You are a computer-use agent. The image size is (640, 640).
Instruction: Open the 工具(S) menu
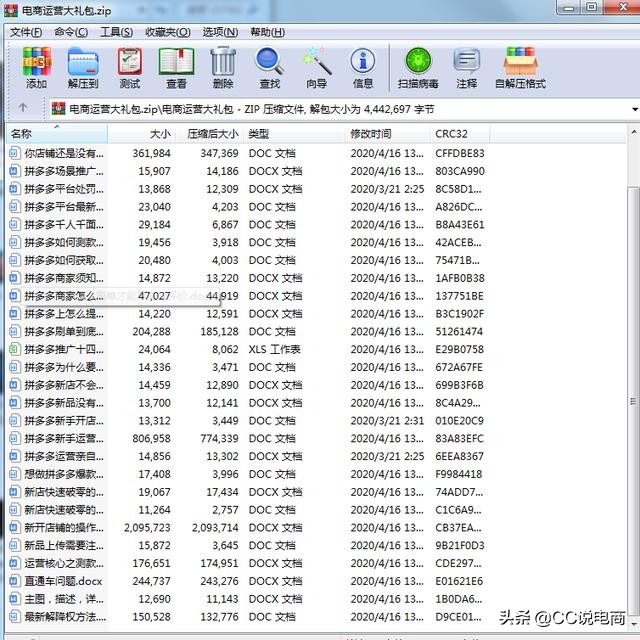116,32
